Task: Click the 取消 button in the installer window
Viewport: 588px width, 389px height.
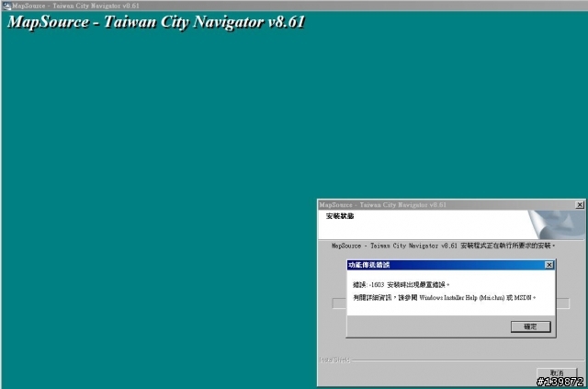Action: click(557, 373)
